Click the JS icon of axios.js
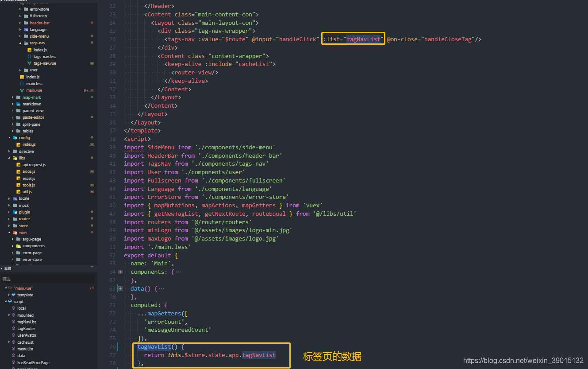 click(x=18, y=171)
